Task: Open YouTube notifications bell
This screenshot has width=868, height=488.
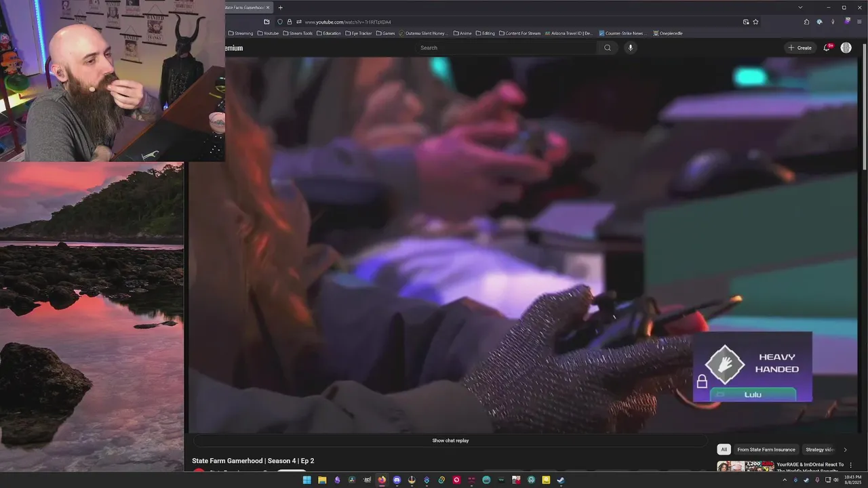Action: click(827, 47)
